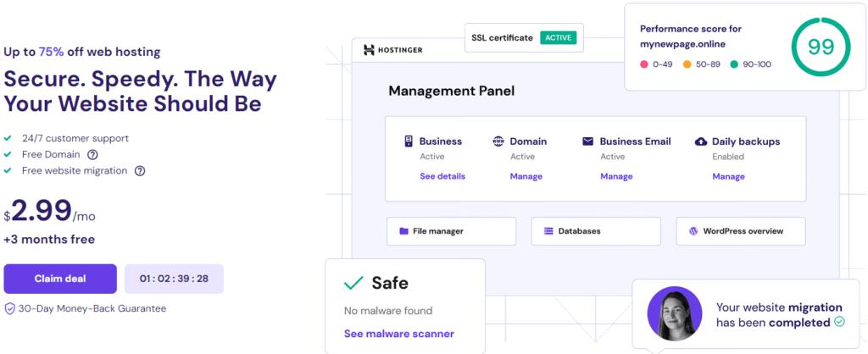Click the Databases stack icon
Image resolution: width=868 pixels, height=354 pixels.
click(548, 231)
